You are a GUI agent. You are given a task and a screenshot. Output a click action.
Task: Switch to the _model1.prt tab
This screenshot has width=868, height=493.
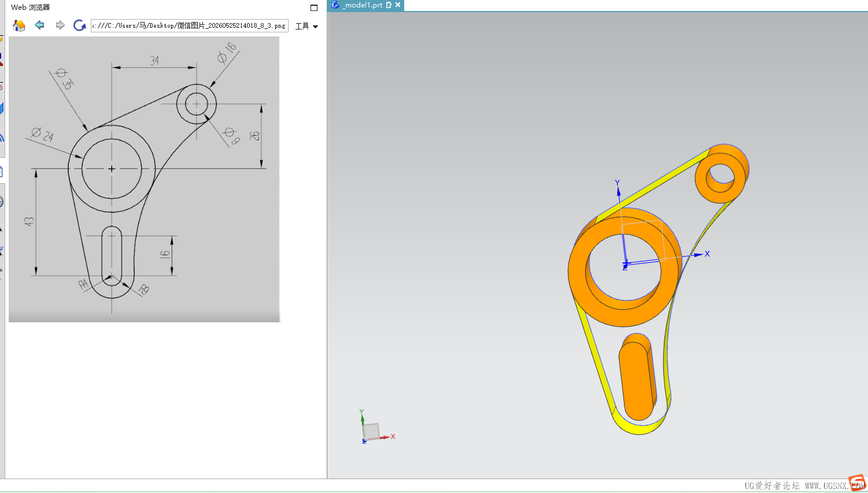pyautogui.click(x=363, y=5)
